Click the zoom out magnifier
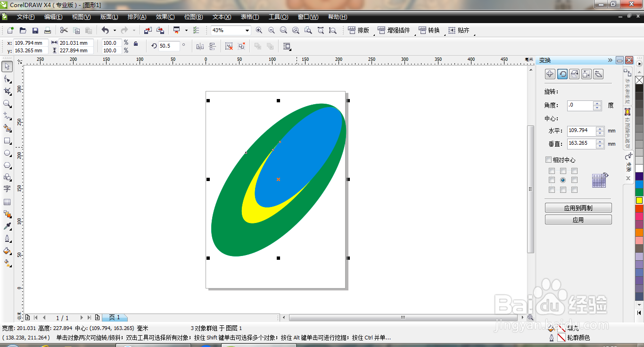This screenshot has height=347, width=644. (271, 30)
